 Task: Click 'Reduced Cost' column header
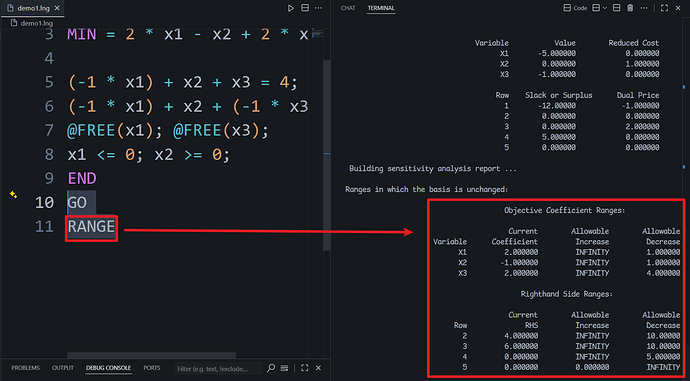click(x=633, y=43)
